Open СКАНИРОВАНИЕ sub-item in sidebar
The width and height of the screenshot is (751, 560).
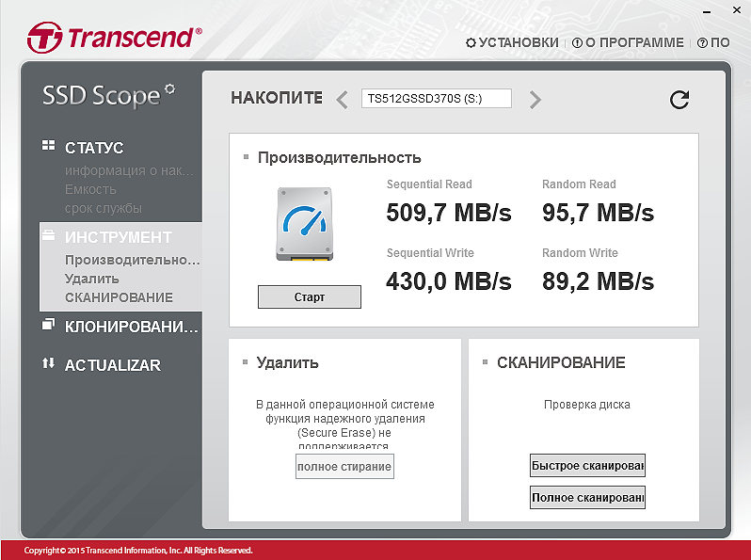(119, 297)
